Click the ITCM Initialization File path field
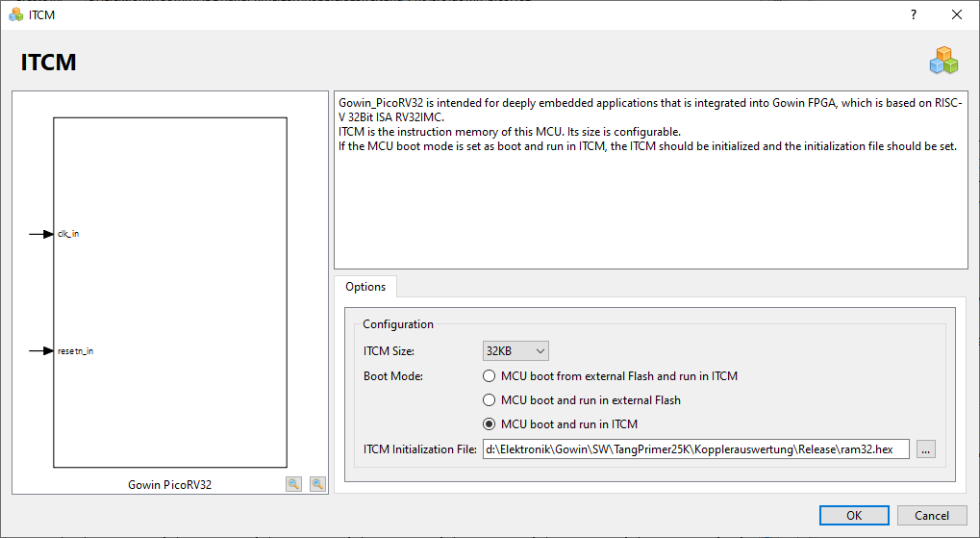This screenshot has width=980, height=538. 695,448
